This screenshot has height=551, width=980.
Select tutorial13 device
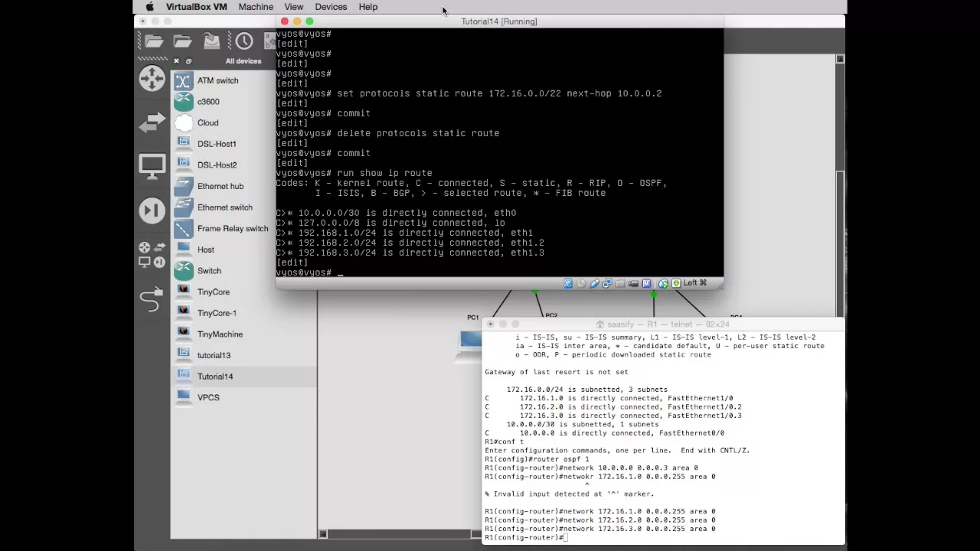pyautogui.click(x=243, y=355)
